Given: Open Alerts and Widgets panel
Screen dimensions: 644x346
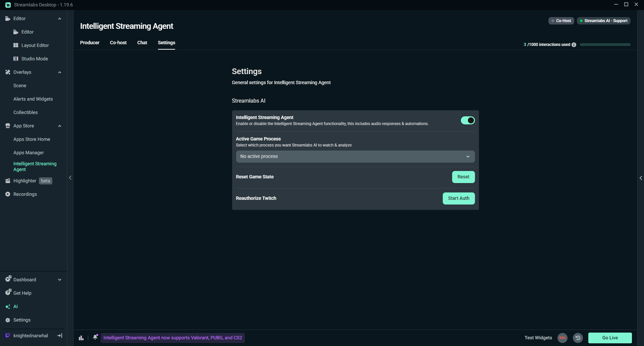Looking at the screenshot, I should click(x=33, y=99).
